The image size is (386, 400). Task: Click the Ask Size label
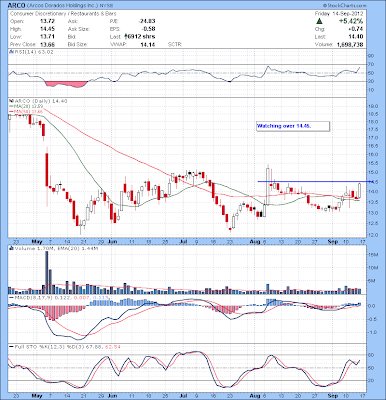78,29
